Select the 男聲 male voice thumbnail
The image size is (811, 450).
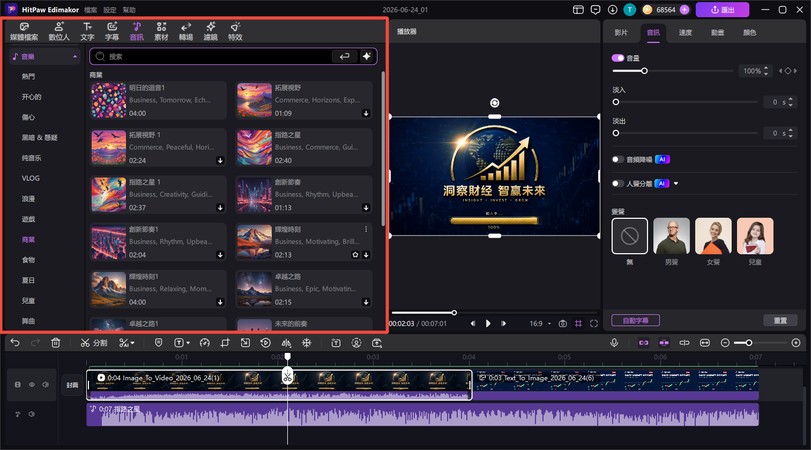[671, 236]
